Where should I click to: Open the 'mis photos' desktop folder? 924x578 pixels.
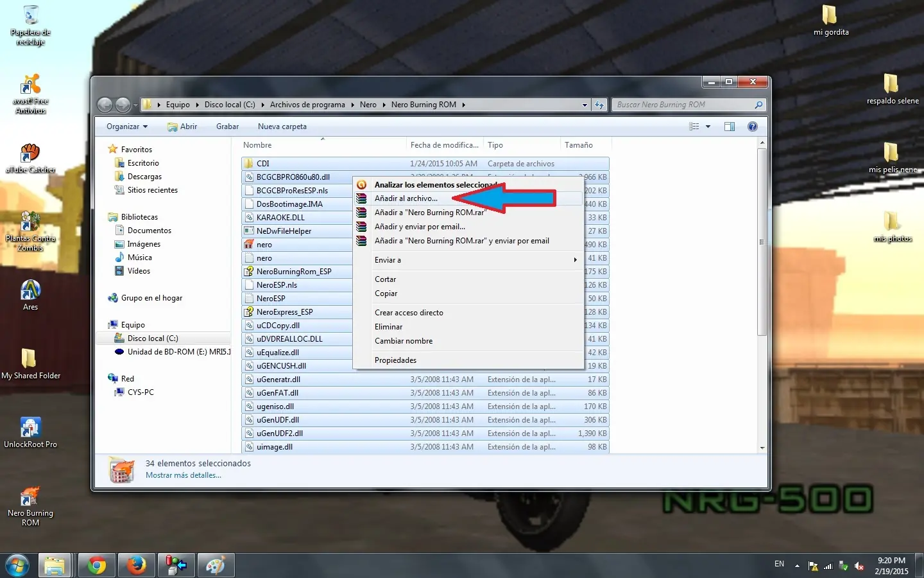click(893, 227)
